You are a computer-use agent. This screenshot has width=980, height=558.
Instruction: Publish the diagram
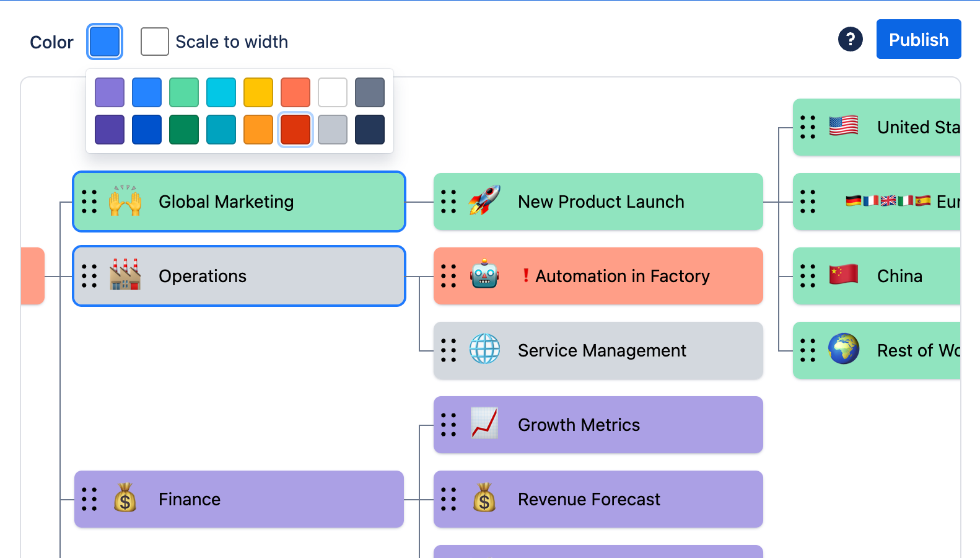919,39
